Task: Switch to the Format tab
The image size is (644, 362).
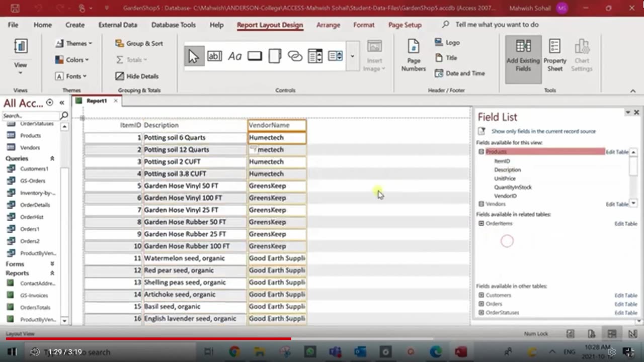Action: [364, 25]
